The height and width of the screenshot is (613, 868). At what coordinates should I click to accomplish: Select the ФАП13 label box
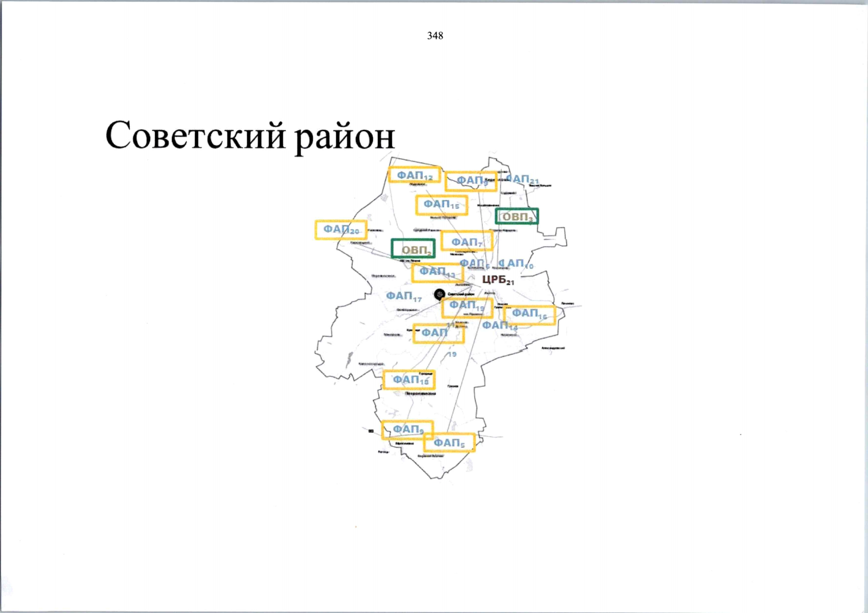coord(438,273)
